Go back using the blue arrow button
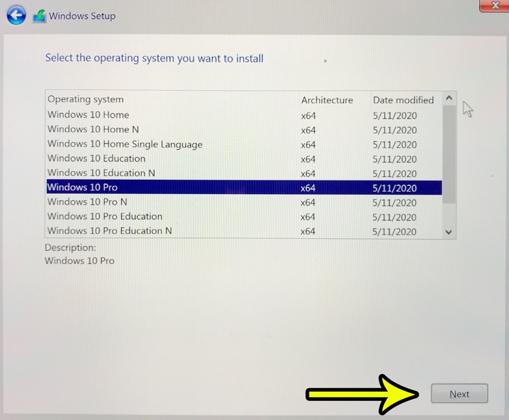 click(x=16, y=15)
